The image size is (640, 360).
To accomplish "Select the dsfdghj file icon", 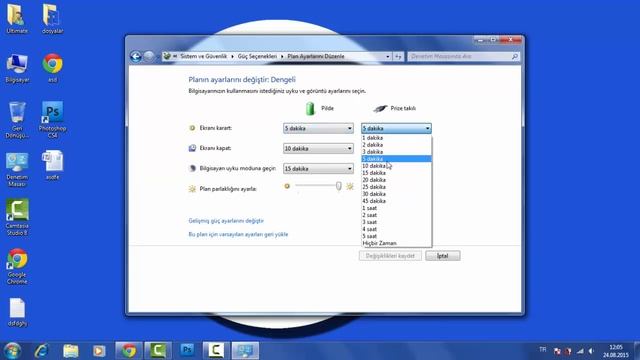I will (17, 312).
